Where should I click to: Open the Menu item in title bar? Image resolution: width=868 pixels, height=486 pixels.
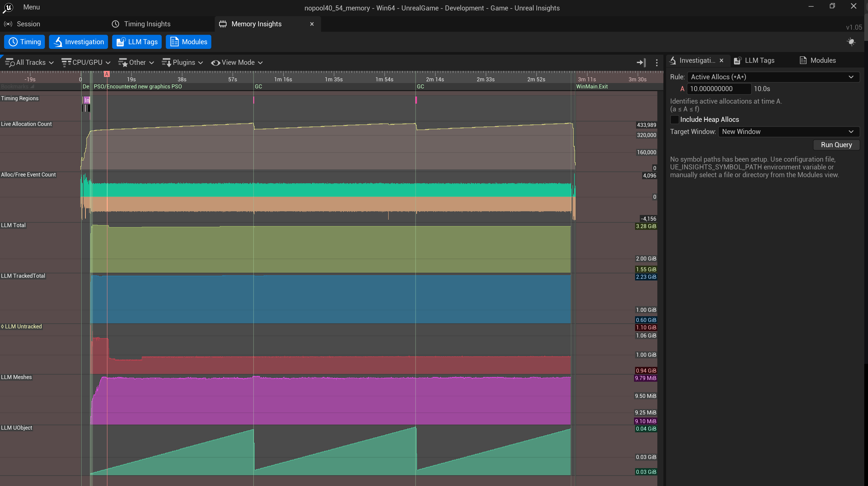coord(31,7)
